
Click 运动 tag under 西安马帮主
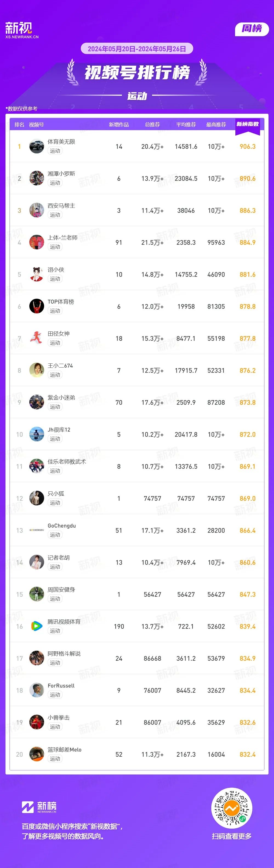pyautogui.click(x=55, y=215)
